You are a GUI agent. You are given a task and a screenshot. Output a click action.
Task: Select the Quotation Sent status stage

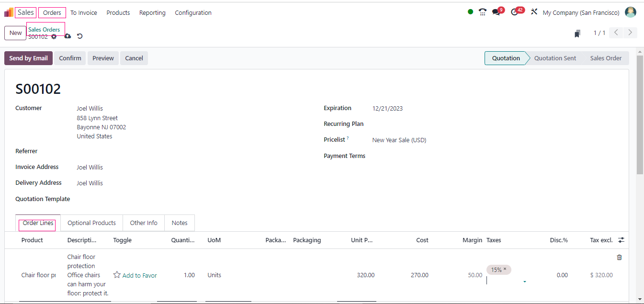[555, 58]
